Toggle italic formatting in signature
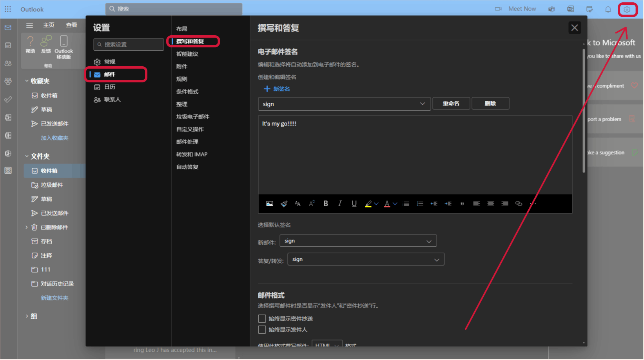Screen dimensions: 644x360 [x=340, y=204]
